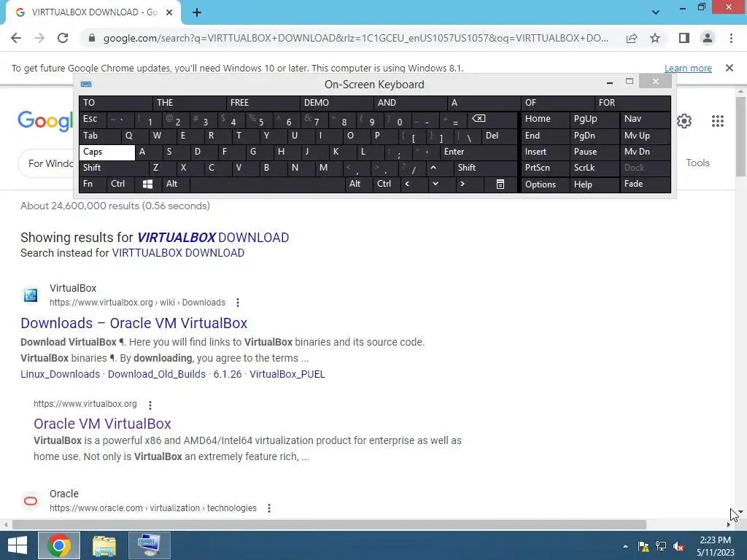Click the address bar URL field
Image resolution: width=747 pixels, height=560 pixels.
355,38
